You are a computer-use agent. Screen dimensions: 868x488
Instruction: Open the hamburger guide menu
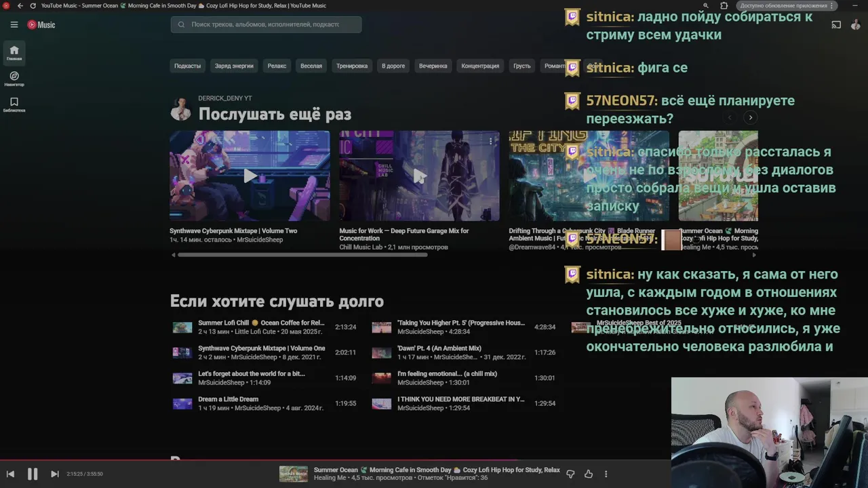click(14, 24)
